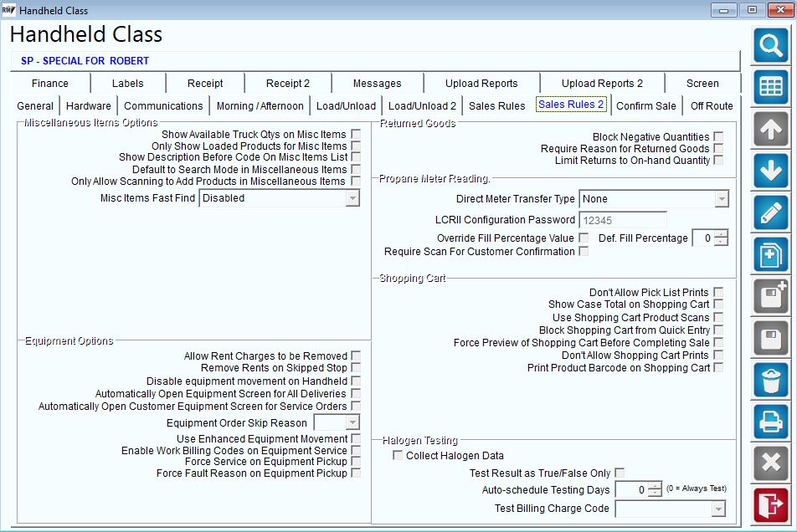797x532 pixels.
Task: Select the Confirm Sale tab
Action: [x=646, y=105]
